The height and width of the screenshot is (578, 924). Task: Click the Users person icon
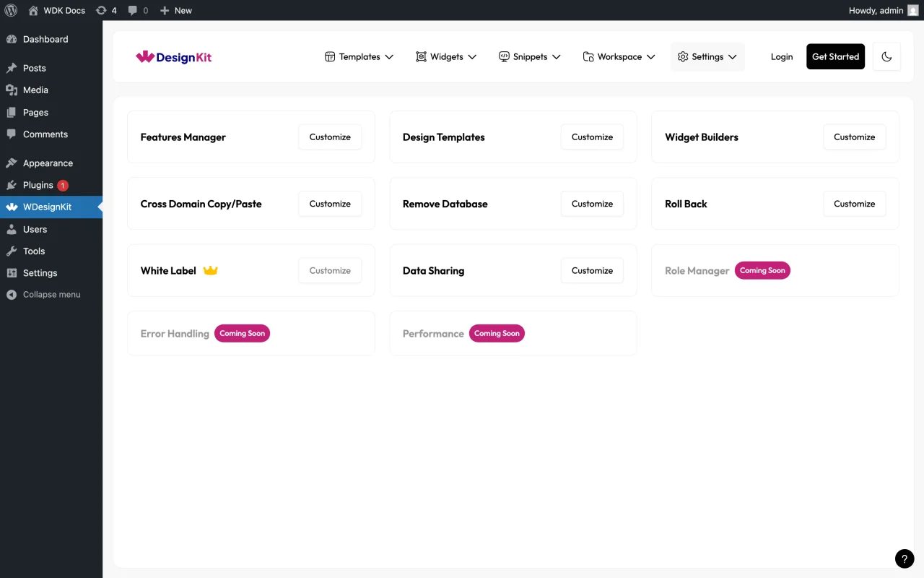point(12,229)
